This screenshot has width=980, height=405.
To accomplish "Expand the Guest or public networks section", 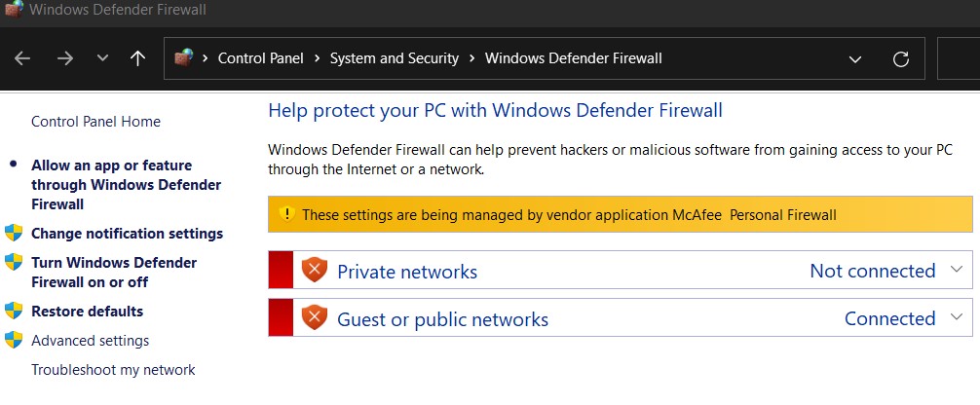I will 955,317.
